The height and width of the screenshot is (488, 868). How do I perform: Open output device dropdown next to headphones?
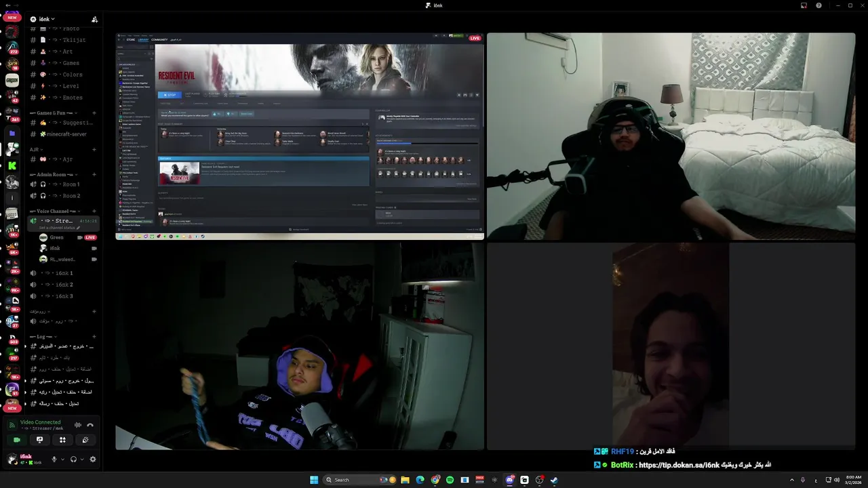[82, 460]
